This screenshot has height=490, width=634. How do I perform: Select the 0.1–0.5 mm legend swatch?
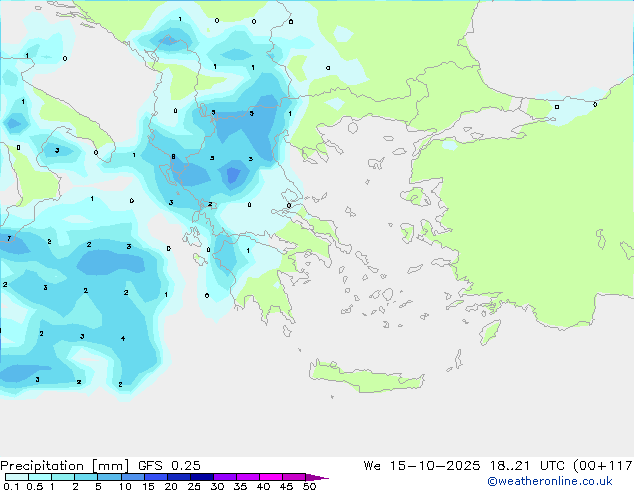[x=17, y=477]
